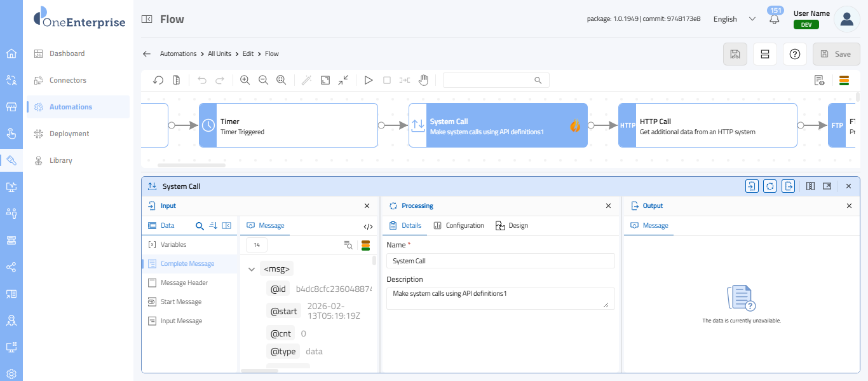This screenshot has height=381, width=868.
Task: Switch to the Configuration tab
Action: click(459, 226)
